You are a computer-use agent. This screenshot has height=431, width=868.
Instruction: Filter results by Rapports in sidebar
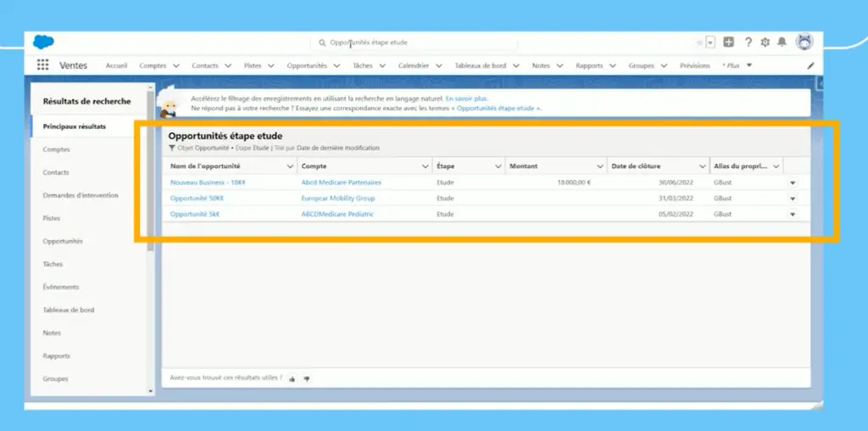[57, 356]
